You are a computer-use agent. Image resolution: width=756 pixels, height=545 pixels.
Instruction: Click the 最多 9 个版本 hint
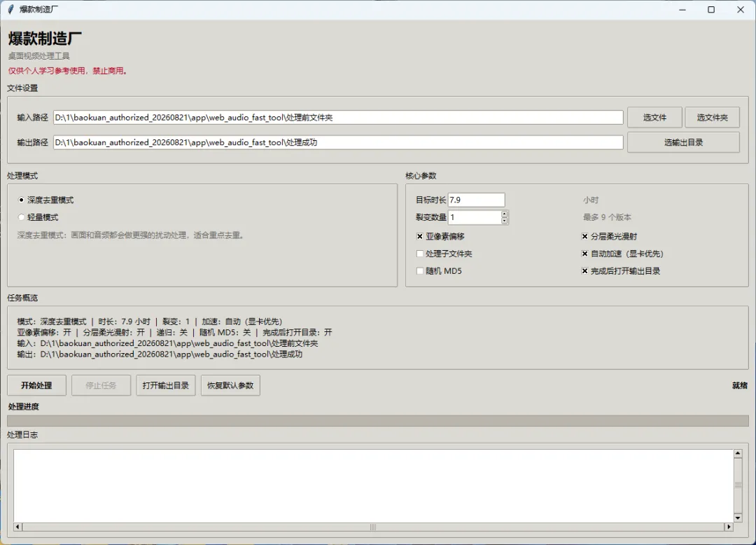point(607,217)
